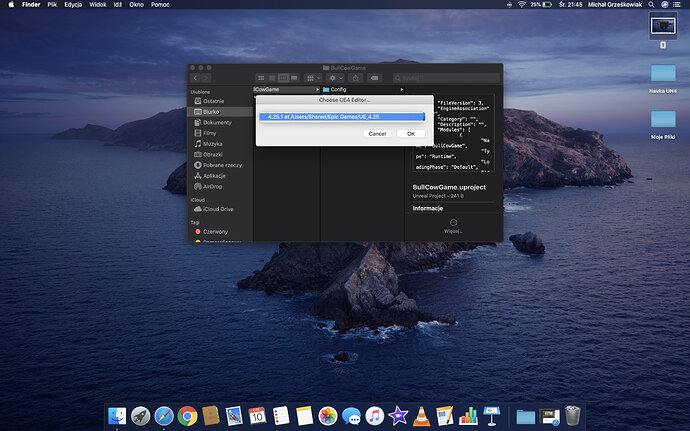The image size is (690, 431).
Task: Switch Finder to icon view
Action: 261,77
